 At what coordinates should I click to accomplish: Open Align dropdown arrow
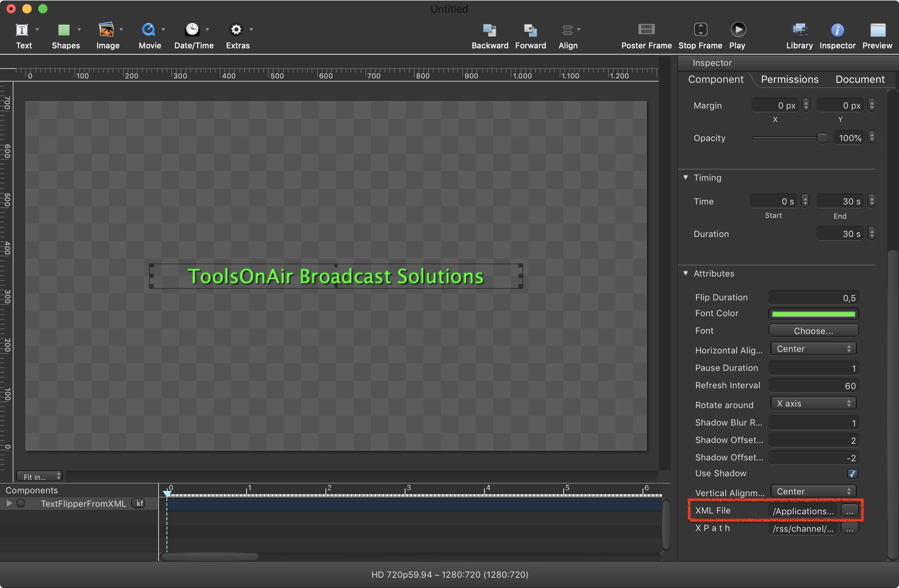(579, 29)
